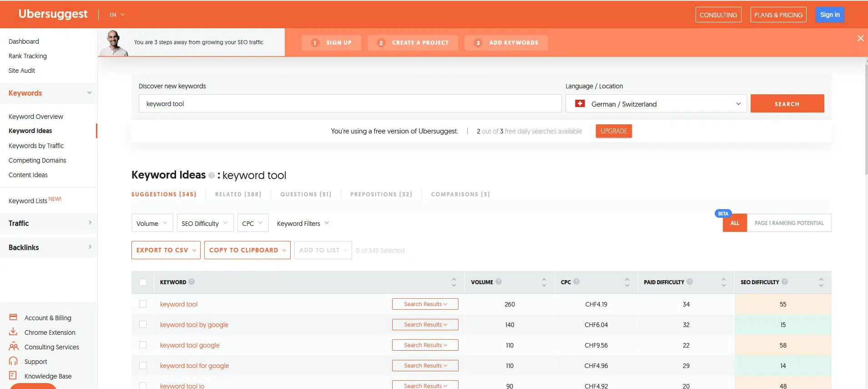Click the UPGRADE button
This screenshot has width=868, height=389.
[x=614, y=131]
